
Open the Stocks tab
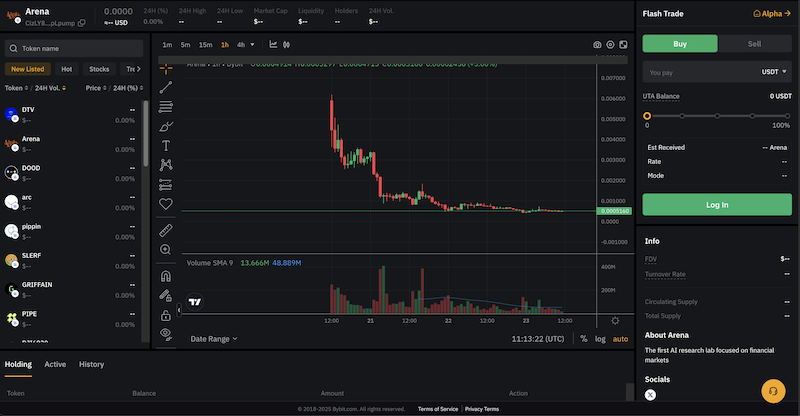99,69
